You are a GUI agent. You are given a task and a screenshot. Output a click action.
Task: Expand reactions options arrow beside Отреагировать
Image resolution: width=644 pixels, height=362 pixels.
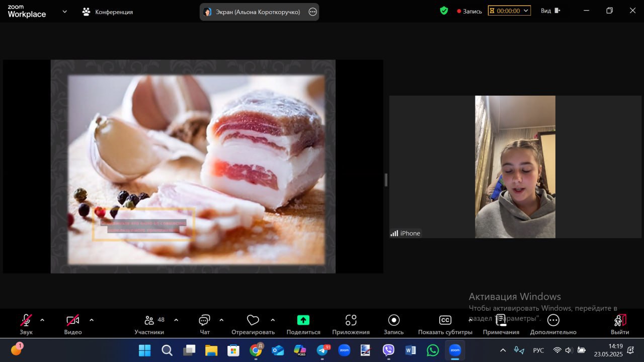[273, 320]
